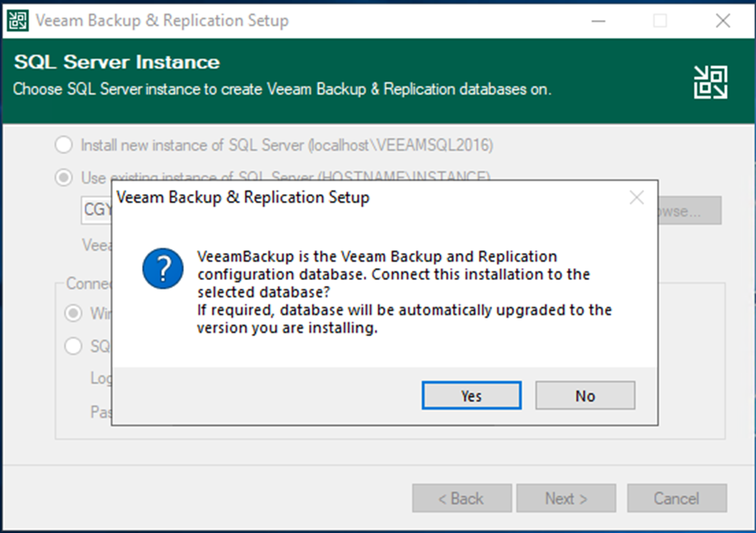Image resolution: width=756 pixels, height=533 pixels.
Task: Click the Veeam logo in title bar
Action: tap(18, 21)
